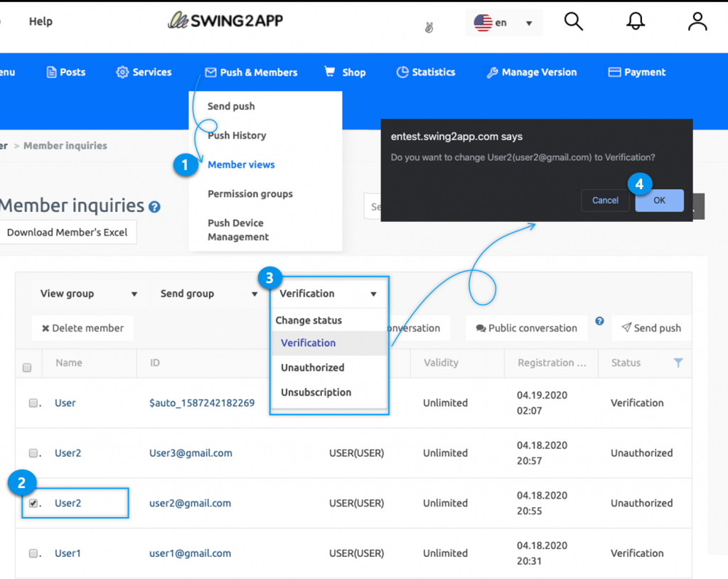Open the account profile icon
The height and width of the screenshot is (579, 728).
pyautogui.click(x=697, y=21)
